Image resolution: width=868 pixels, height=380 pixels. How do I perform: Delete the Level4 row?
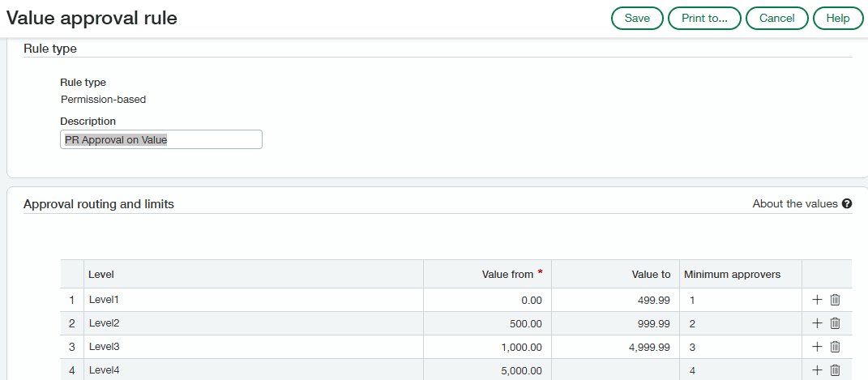point(836,370)
